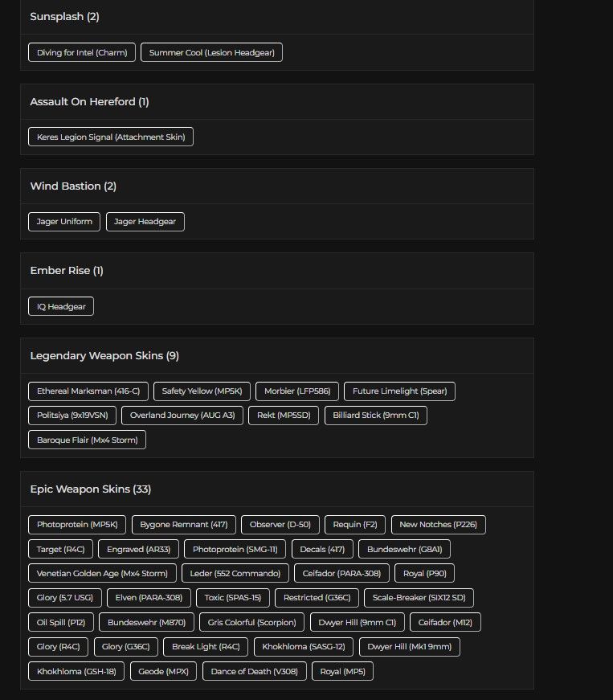This screenshot has width=613, height=700.
Task: Choose Scale-Breaker (SIX12 SD)
Action: [x=419, y=598]
